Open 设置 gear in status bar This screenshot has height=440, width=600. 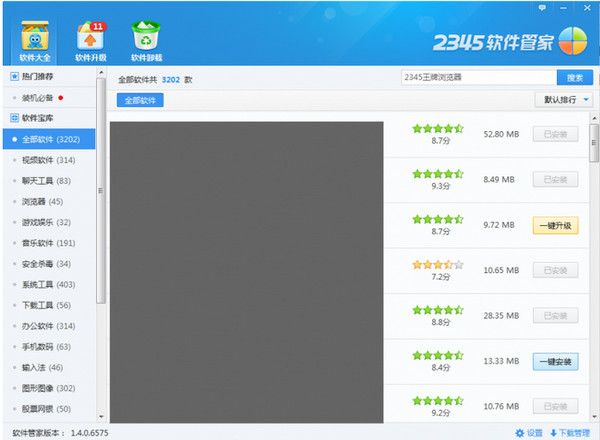pos(528,433)
